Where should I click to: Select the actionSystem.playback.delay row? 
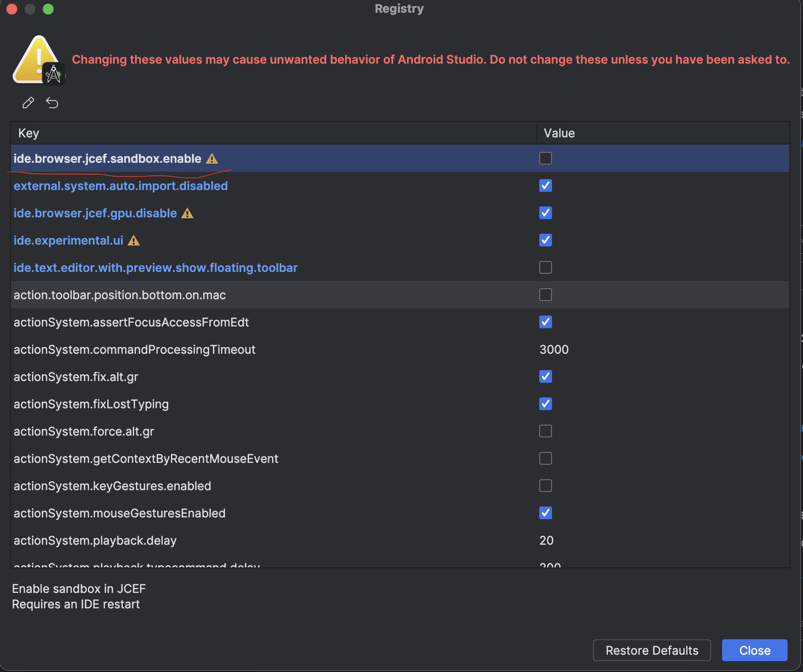pyautogui.click(x=95, y=541)
